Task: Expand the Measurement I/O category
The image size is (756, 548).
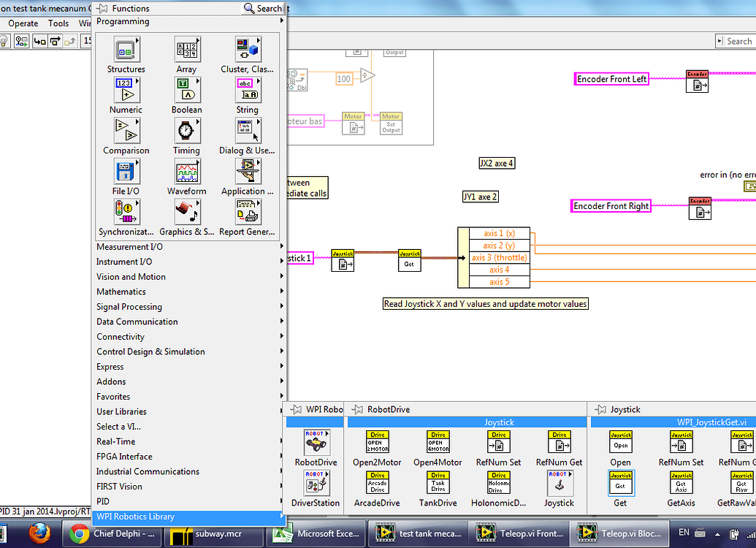Action: [189, 246]
